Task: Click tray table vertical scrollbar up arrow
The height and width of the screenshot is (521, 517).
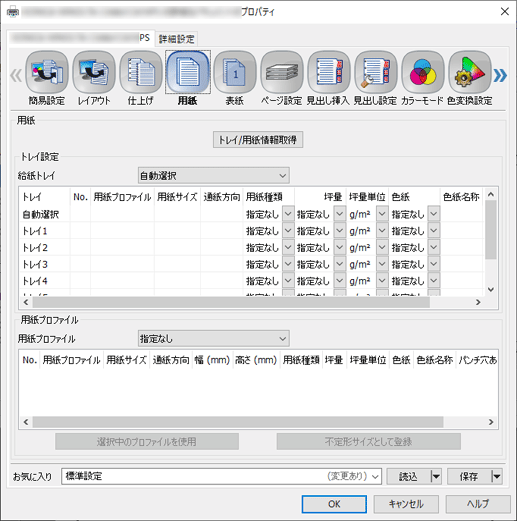Action: pos(491,194)
